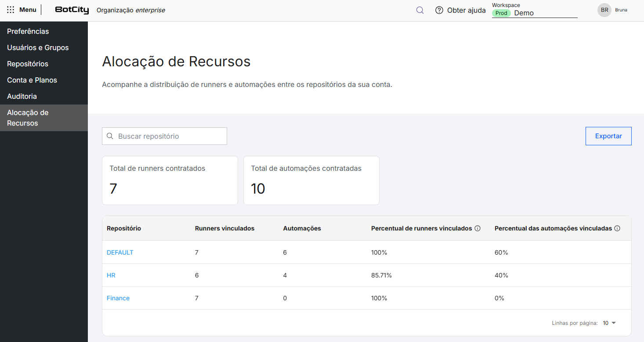Click the Menu label in top bar
Image resolution: width=644 pixels, height=342 pixels.
tap(28, 10)
